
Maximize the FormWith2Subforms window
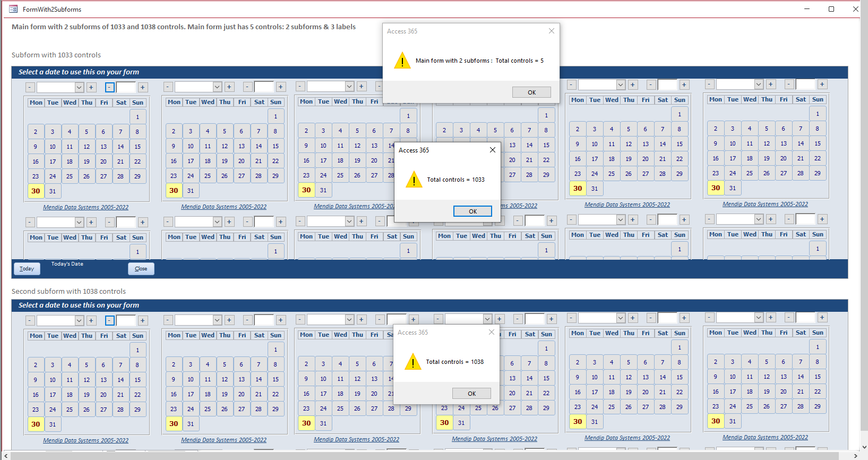(831, 9)
